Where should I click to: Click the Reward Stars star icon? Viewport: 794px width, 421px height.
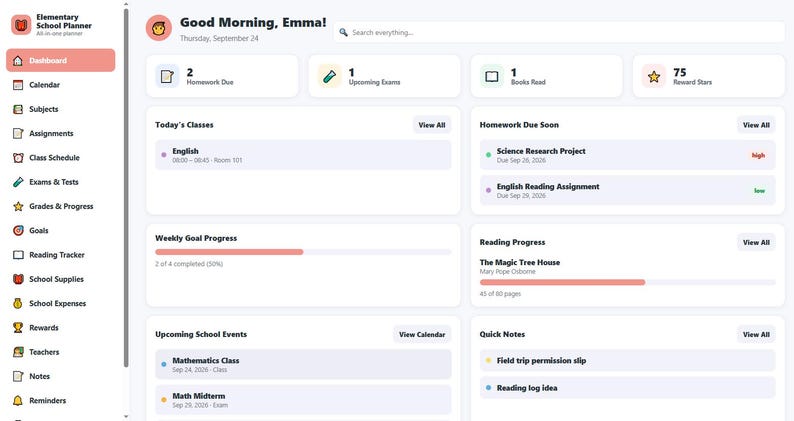pyautogui.click(x=654, y=76)
